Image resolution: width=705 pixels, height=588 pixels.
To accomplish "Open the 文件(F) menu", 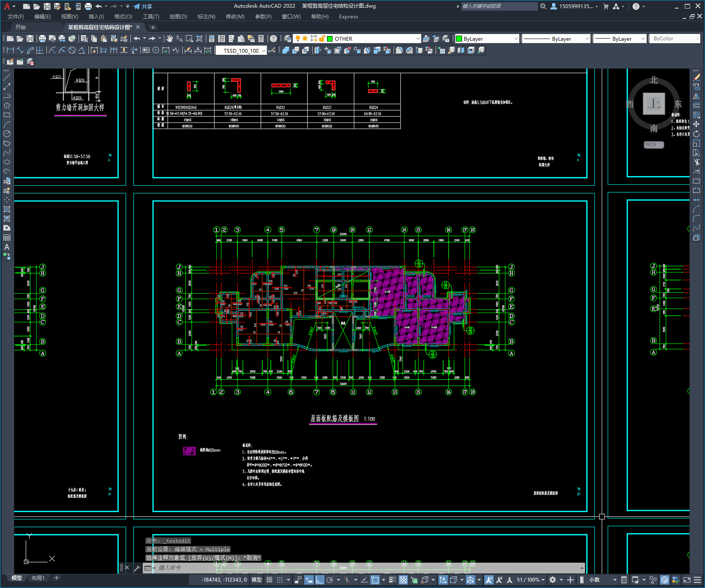I will click(x=16, y=16).
